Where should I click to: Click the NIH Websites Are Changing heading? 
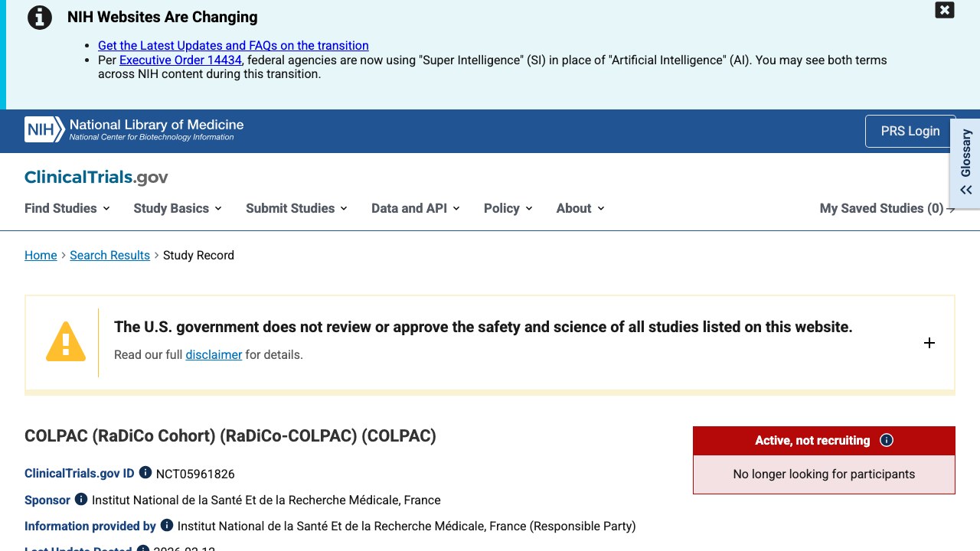pyautogui.click(x=162, y=17)
